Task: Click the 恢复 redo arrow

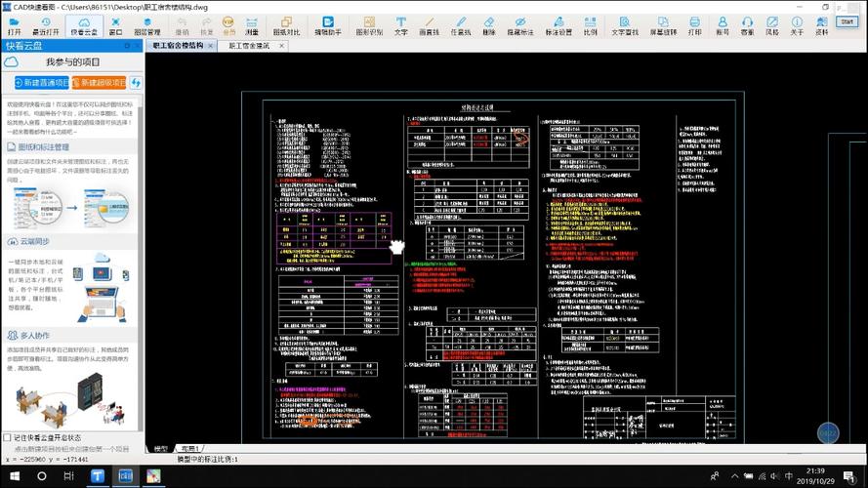Action: tap(206, 26)
